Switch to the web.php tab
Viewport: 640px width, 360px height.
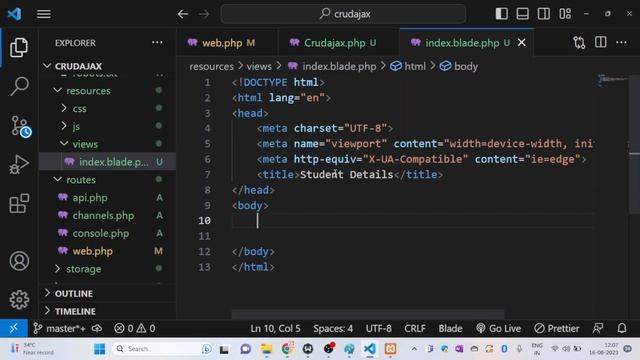(x=228, y=43)
